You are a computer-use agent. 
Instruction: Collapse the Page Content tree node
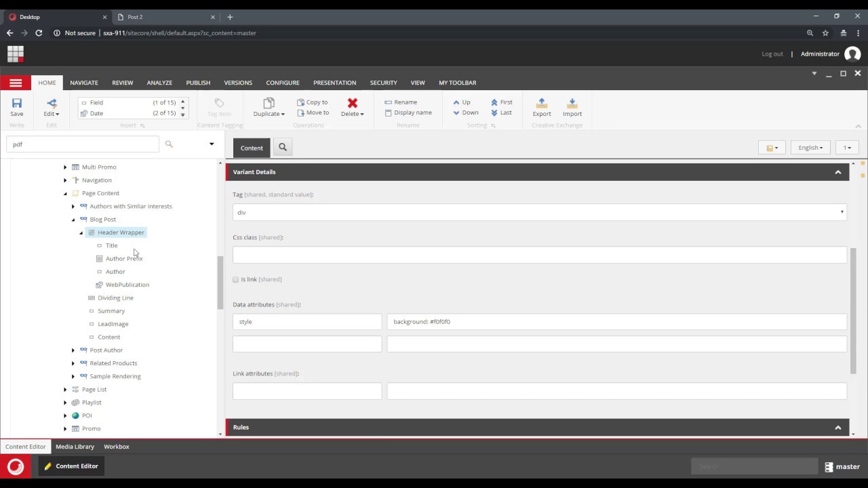coord(65,193)
